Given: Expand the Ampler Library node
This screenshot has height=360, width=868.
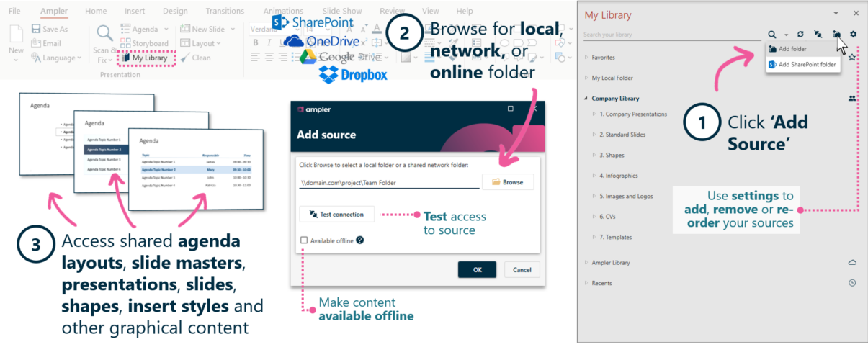Looking at the screenshot, I should (586, 263).
